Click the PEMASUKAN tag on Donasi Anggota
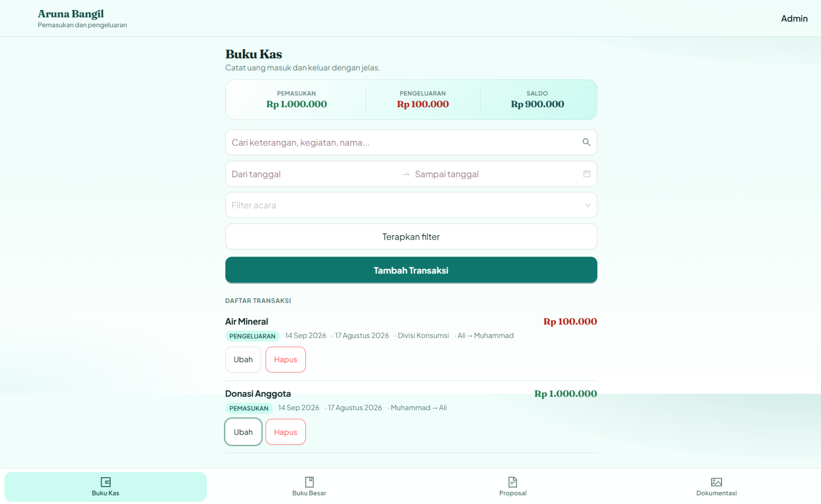 249,408
